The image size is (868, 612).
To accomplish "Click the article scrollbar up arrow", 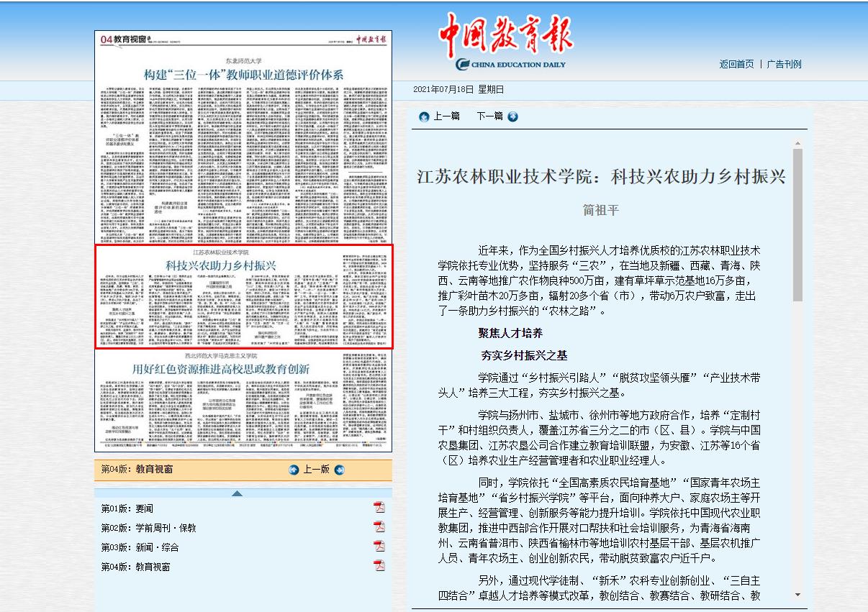I will click(x=797, y=143).
